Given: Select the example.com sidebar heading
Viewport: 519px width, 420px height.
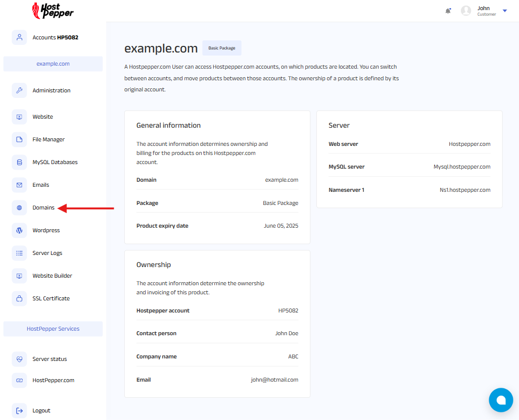Looking at the screenshot, I should (53, 64).
